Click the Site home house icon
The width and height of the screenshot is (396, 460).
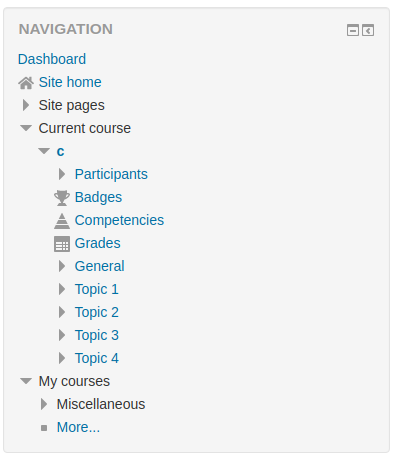[x=26, y=83]
